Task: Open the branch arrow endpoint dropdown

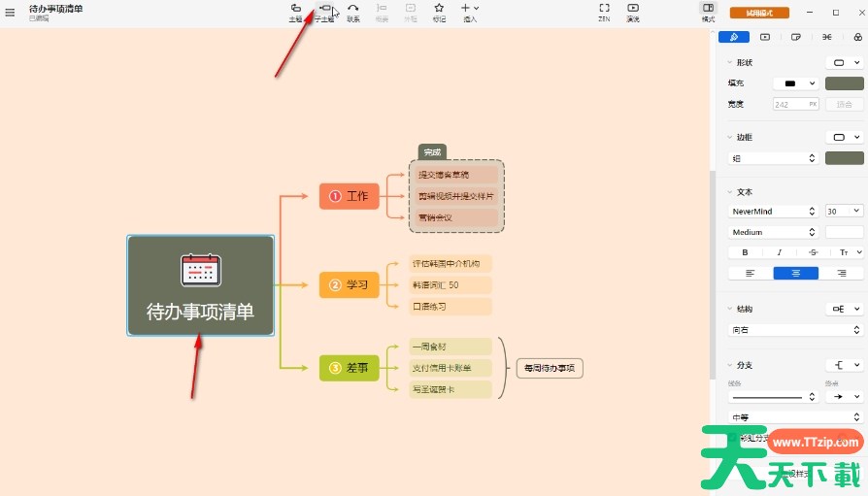Action: coord(844,396)
